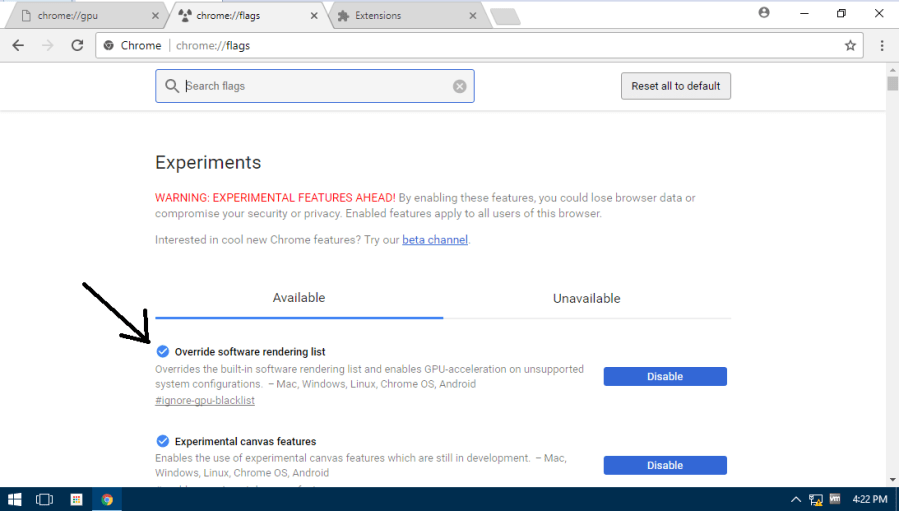Click the Chrome icon in the taskbar
The width and height of the screenshot is (899, 511).
pos(107,499)
